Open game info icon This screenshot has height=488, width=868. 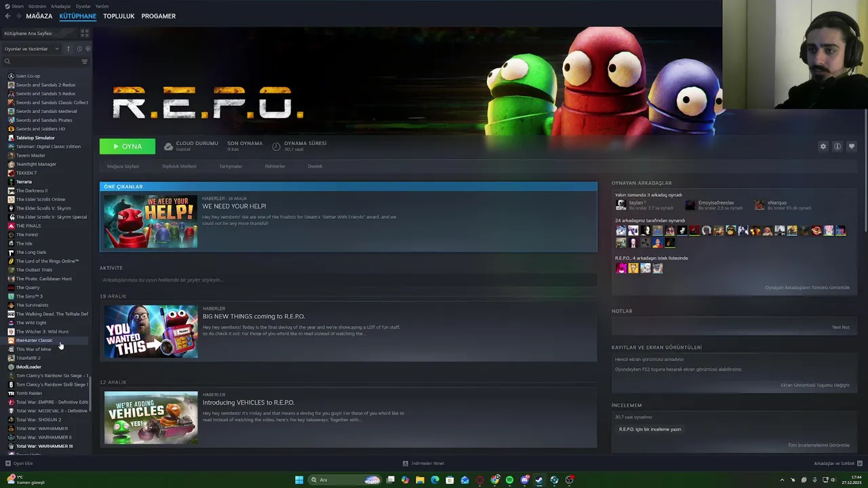point(837,146)
